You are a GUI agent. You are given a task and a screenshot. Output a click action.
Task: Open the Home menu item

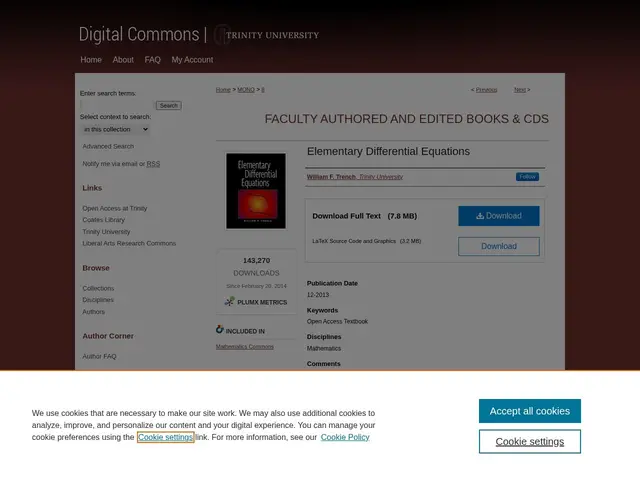coord(91,60)
